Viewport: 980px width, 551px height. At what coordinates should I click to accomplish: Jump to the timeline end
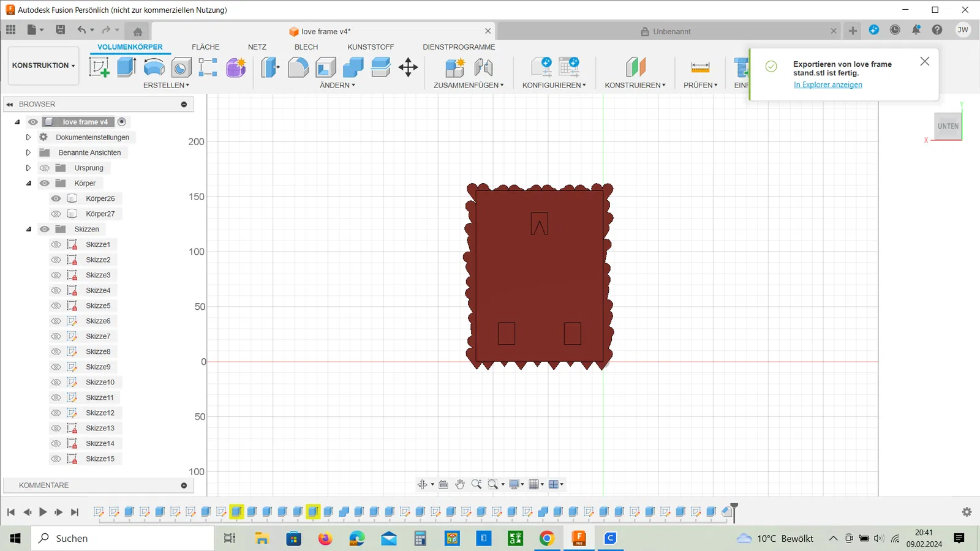pos(75,512)
